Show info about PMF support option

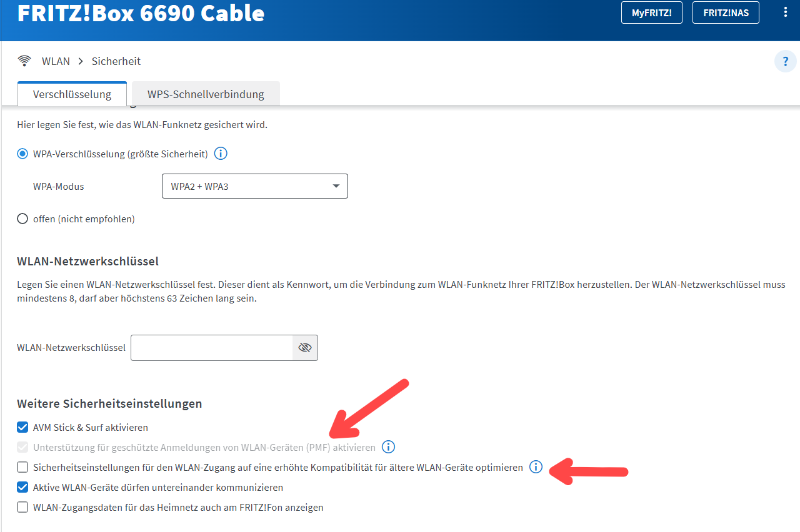(388, 447)
